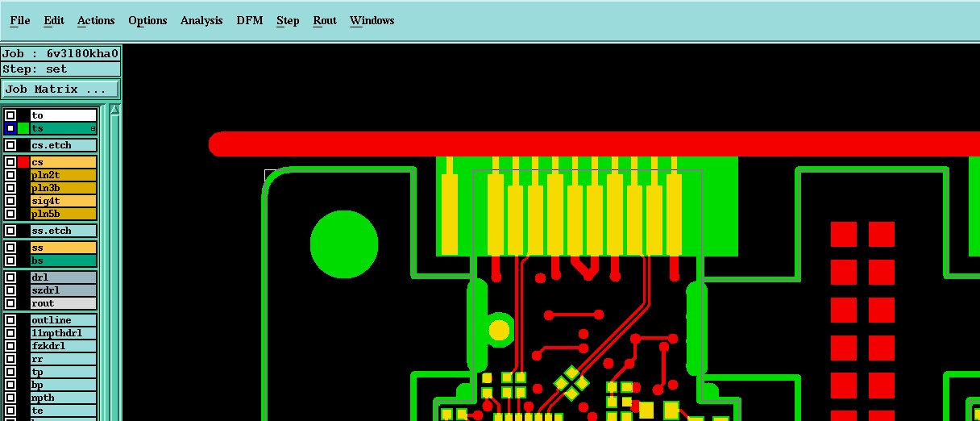The width and height of the screenshot is (980, 421).
Task: Select the 'bs' layer name
Action: (x=64, y=261)
